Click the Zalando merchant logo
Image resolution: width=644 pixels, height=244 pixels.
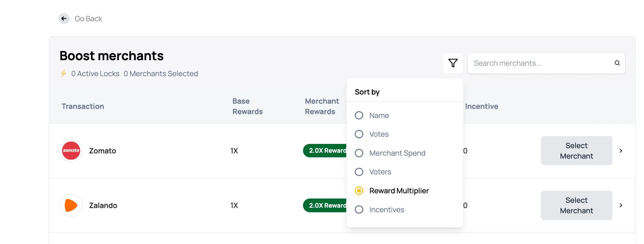pyautogui.click(x=71, y=205)
